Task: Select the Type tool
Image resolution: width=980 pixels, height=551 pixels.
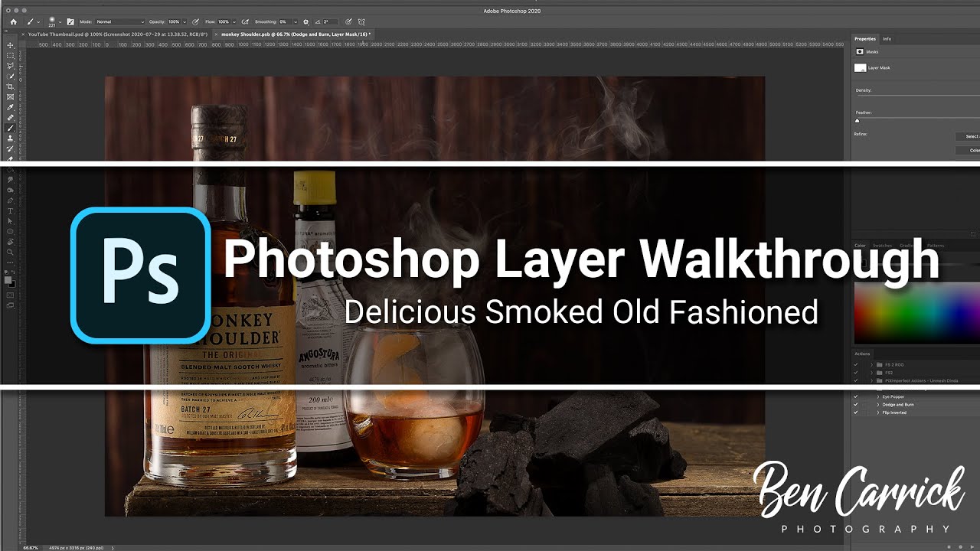Action: click(x=11, y=210)
